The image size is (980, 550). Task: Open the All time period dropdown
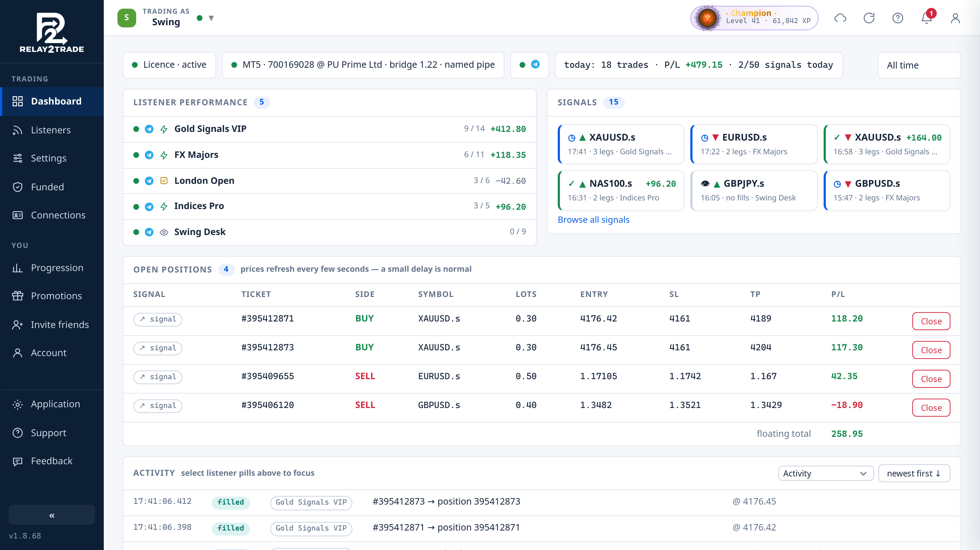tap(919, 65)
